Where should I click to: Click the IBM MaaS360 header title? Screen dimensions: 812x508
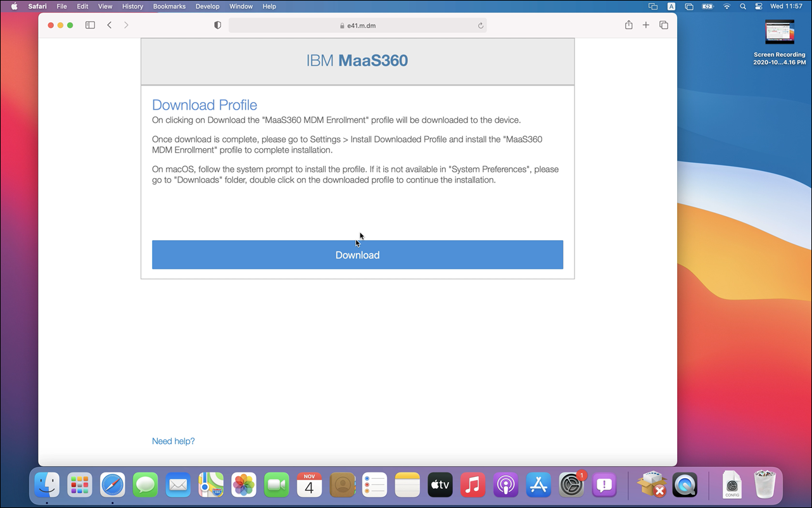357,61
